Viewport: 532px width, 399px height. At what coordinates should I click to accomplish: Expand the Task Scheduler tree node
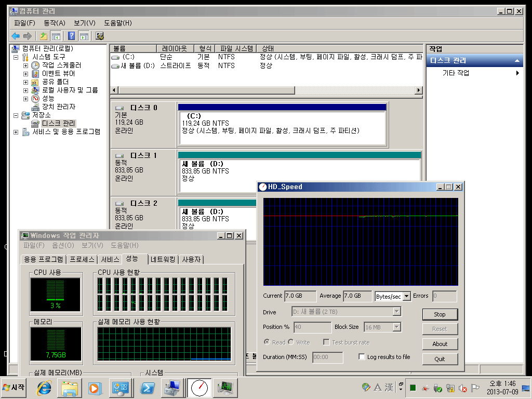point(25,65)
